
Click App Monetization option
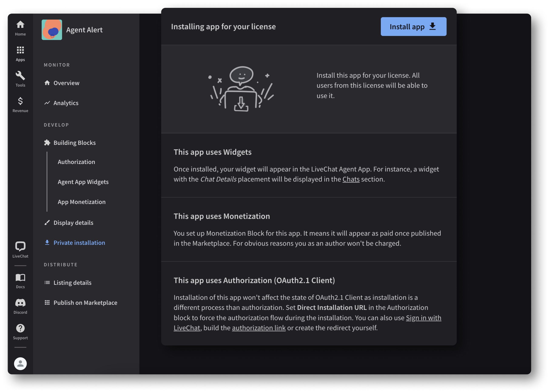click(x=82, y=201)
